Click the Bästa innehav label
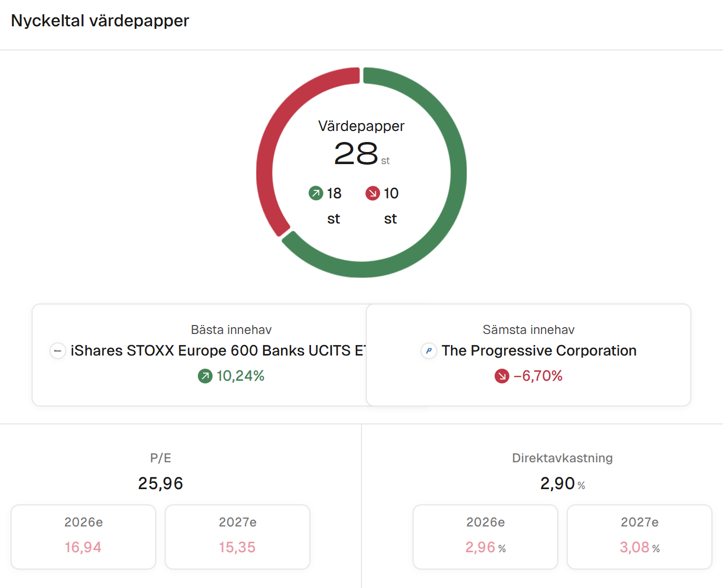The width and height of the screenshot is (723, 588). pos(231,330)
